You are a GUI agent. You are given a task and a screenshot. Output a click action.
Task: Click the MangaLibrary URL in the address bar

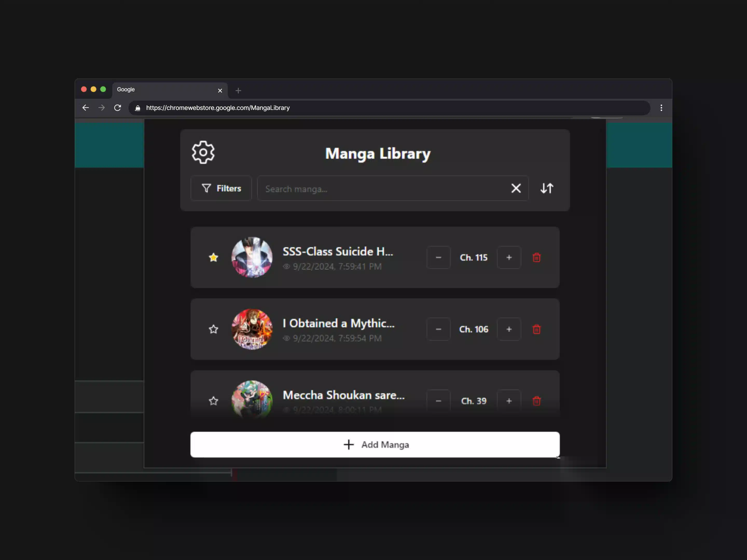pyautogui.click(x=218, y=108)
